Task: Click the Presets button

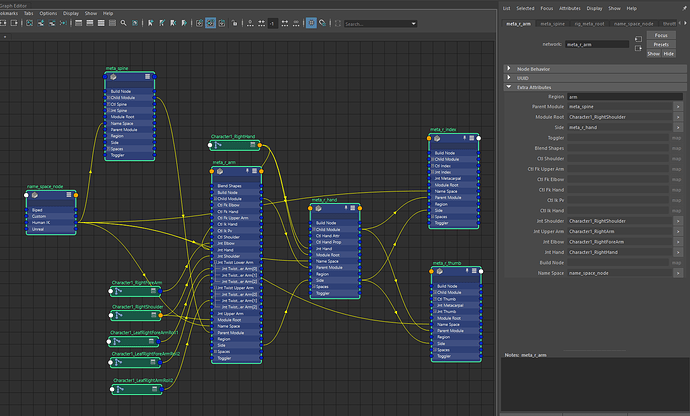Action: tap(661, 45)
